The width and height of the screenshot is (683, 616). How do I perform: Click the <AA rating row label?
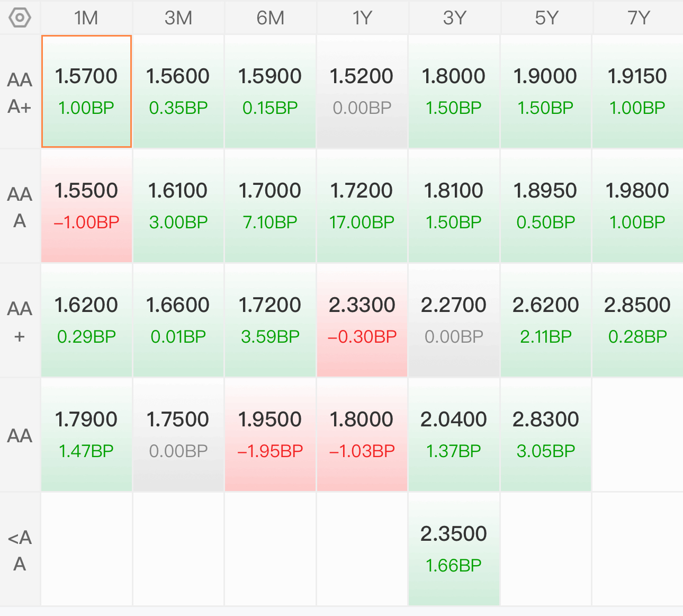(x=20, y=550)
